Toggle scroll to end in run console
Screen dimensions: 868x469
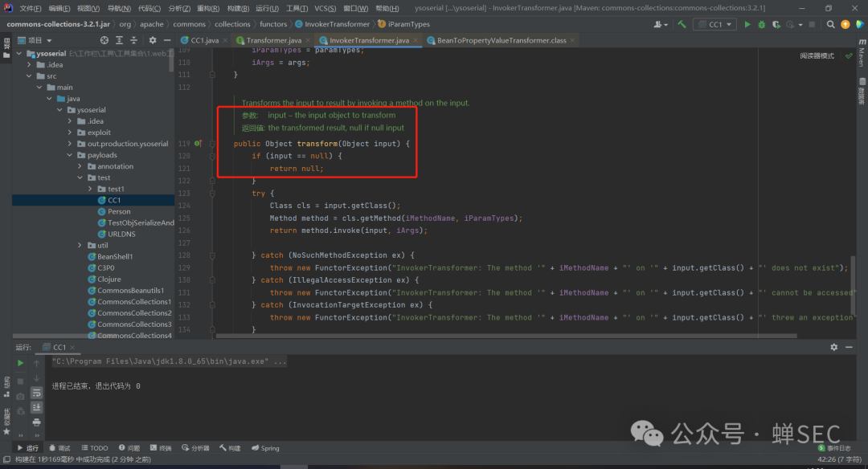(x=36, y=407)
